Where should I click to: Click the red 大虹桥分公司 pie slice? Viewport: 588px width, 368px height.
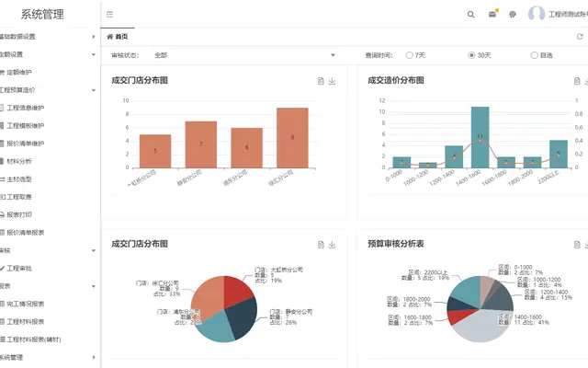coord(236,291)
